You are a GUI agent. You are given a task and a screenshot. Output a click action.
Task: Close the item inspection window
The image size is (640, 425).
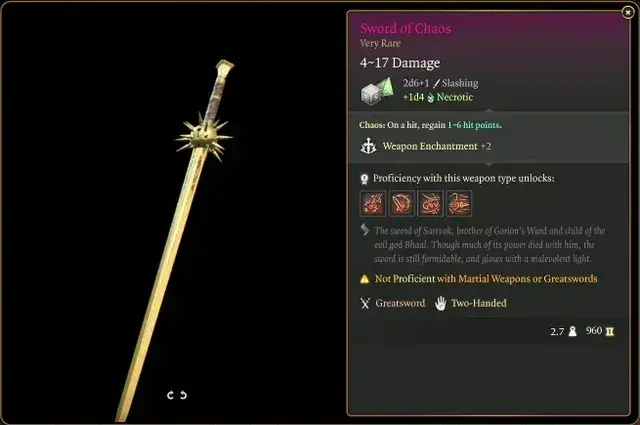pyautogui.click(x=627, y=13)
